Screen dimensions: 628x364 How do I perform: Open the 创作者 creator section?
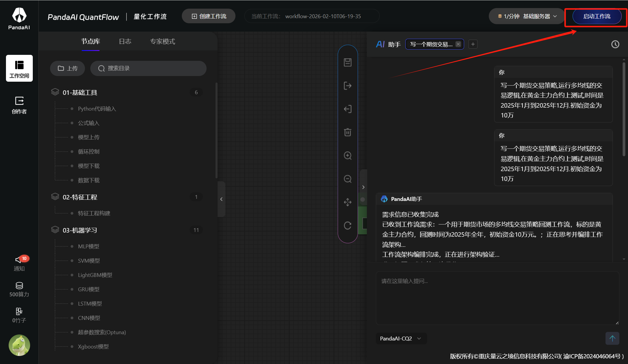pyautogui.click(x=19, y=105)
